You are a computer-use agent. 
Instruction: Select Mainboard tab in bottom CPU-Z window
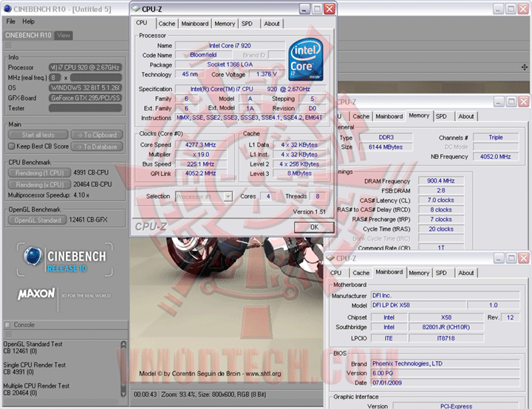click(x=389, y=271)
